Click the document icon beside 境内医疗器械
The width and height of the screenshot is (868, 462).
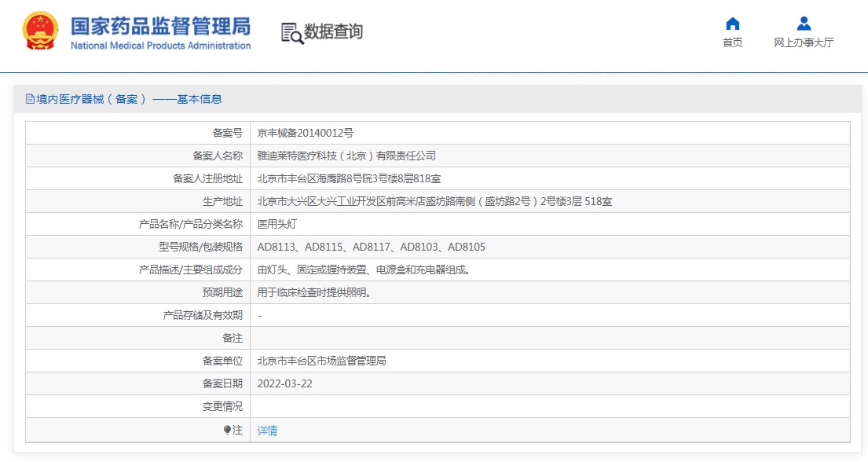(31, 99)
